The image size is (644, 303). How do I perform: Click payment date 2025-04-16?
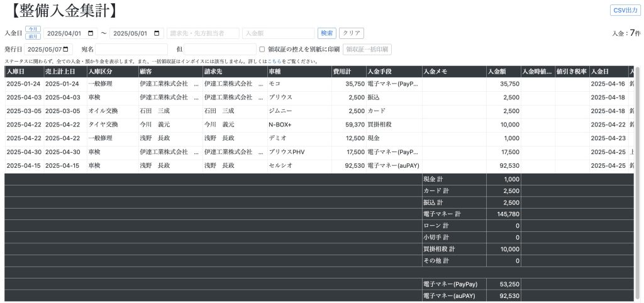(609, 84)
